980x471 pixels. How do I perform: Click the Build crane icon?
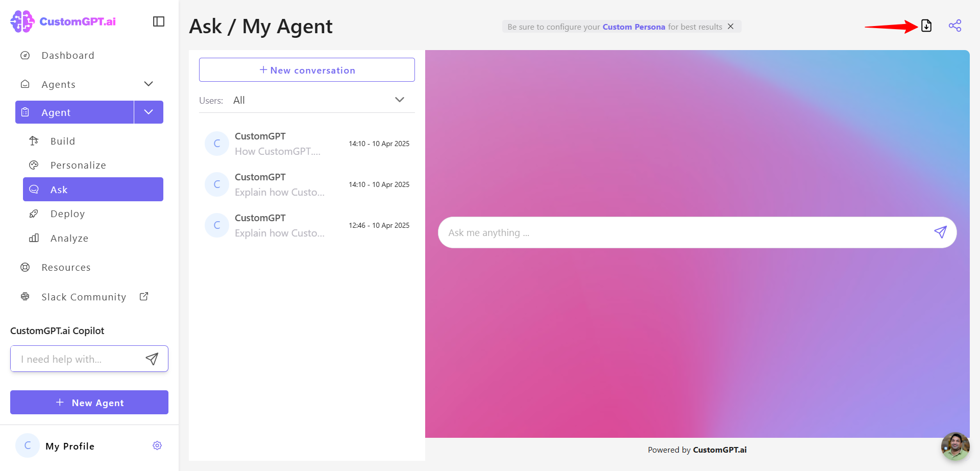34,141
